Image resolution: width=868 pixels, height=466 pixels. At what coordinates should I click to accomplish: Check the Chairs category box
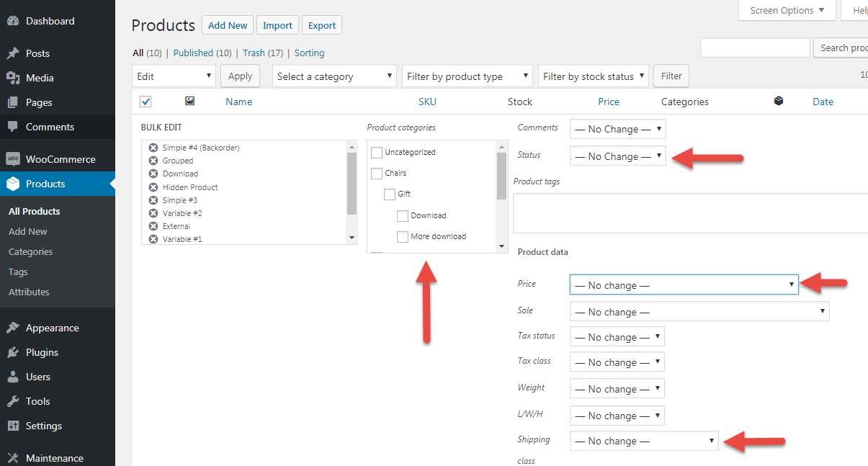coord(376,173)
